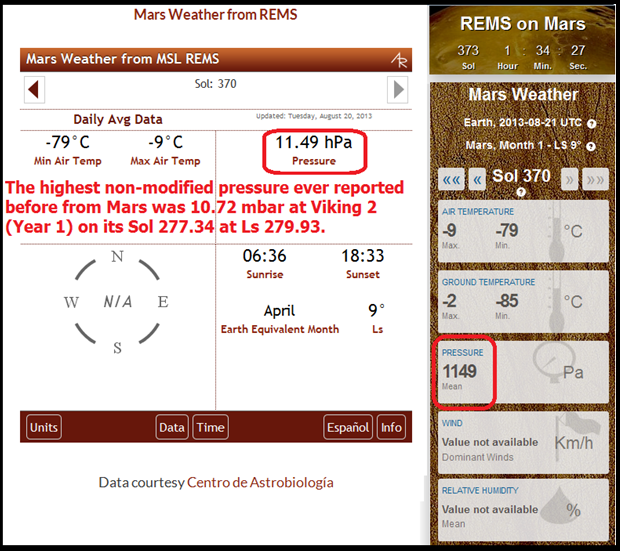Viewport: 620px width, 551px height.
Task: Click the Mars Weather from REMS title
Action: 215,15
